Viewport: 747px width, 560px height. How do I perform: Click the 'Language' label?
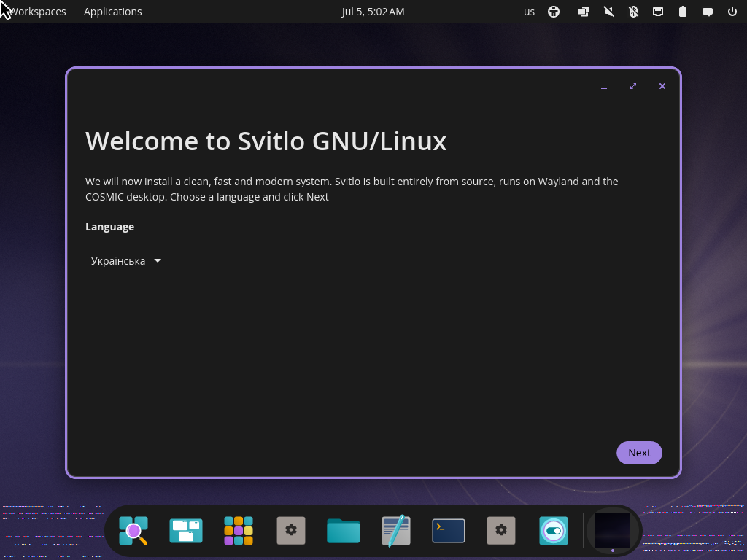109,227
